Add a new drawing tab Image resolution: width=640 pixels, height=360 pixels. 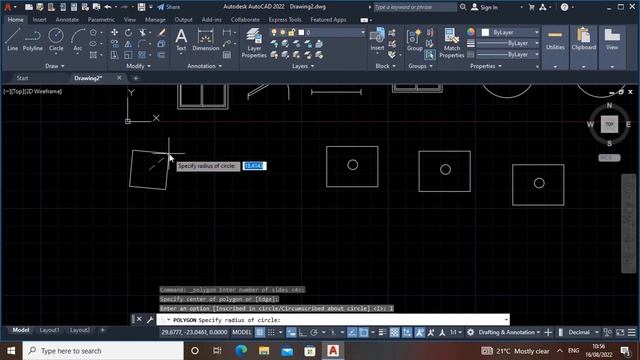[x=136, y=78]
